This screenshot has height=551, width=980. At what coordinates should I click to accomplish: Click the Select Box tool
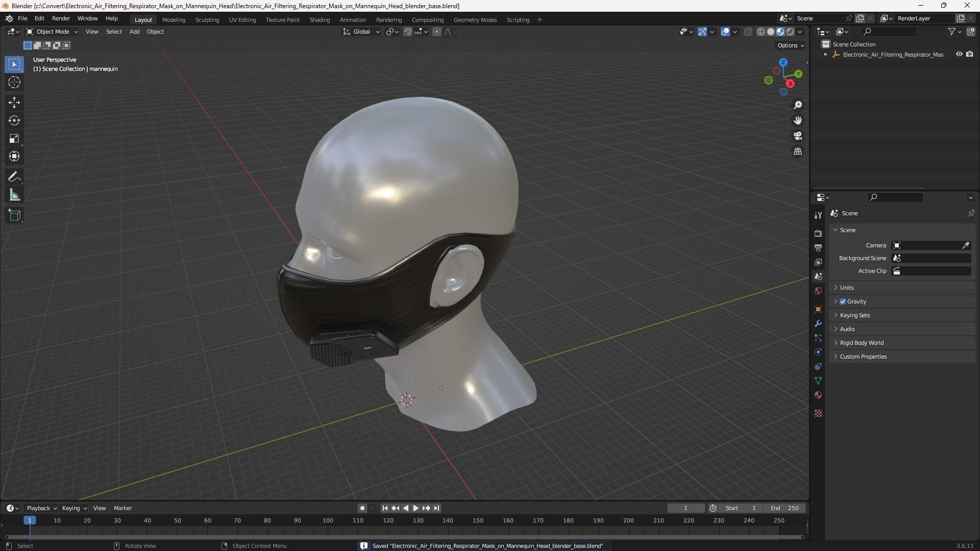point(14,64)
